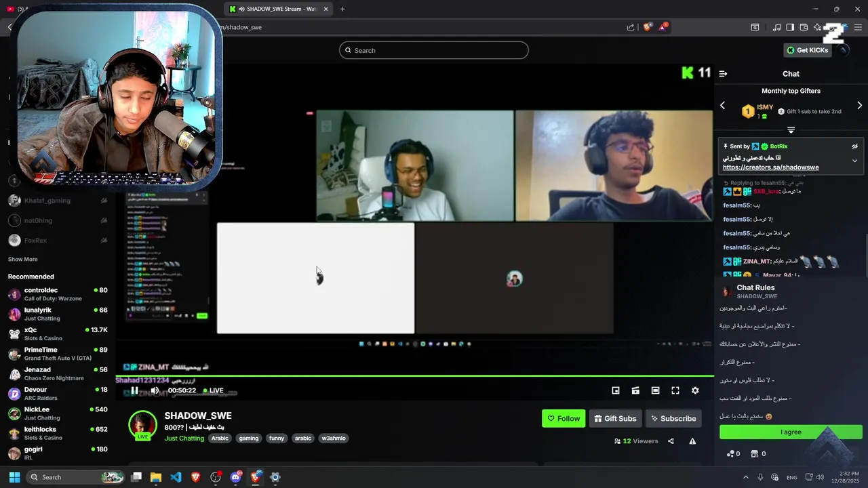The image size is (868, 488).
Task: Hide the pinned message icon
Action: [x=854, y=146]
